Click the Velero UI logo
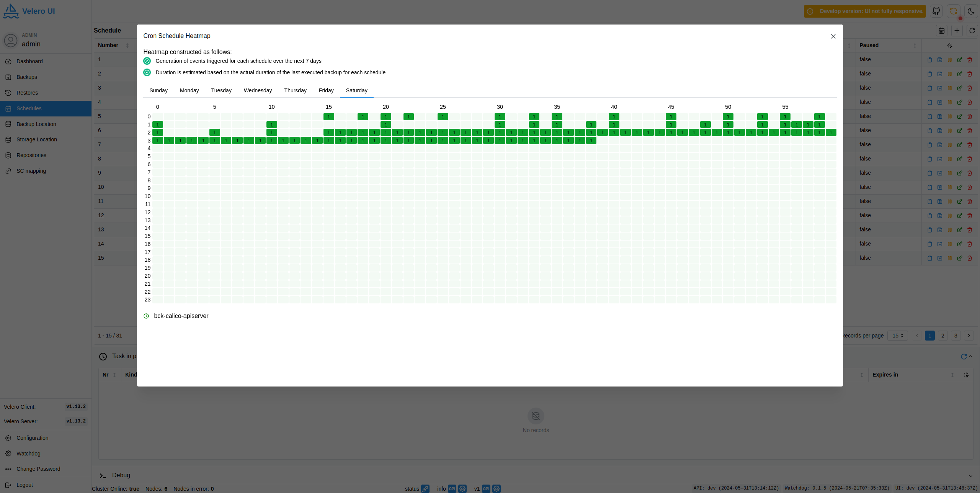The width and height of the screenshot is (980, 493). [29, 11]
